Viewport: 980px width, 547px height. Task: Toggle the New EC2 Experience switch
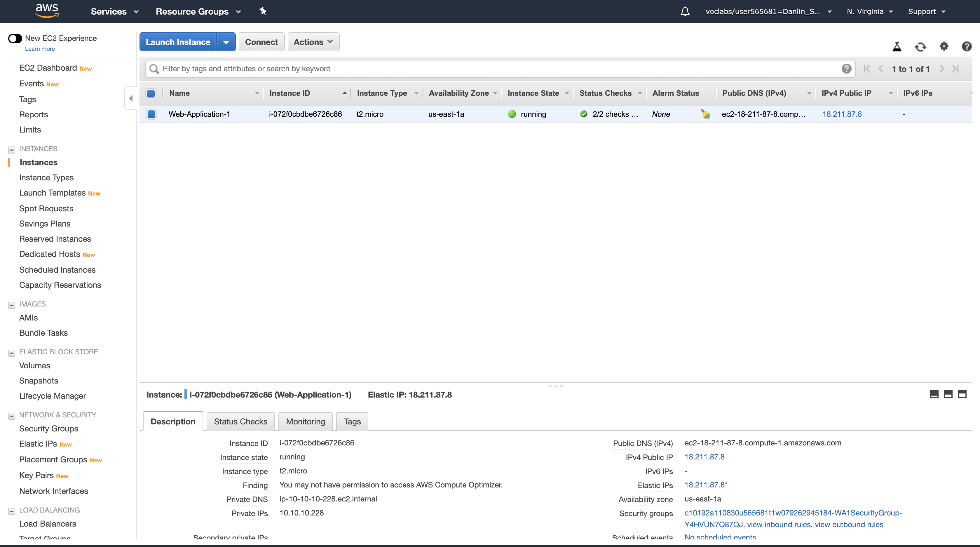[x=15, y=39]
